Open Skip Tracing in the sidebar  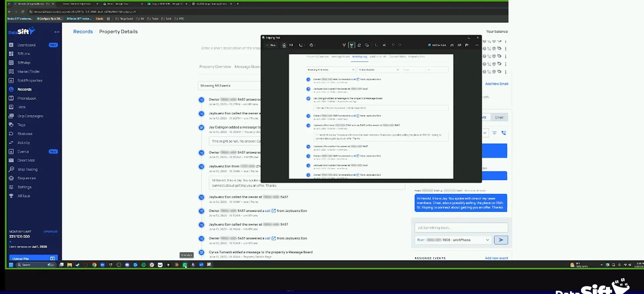point(27,169)
